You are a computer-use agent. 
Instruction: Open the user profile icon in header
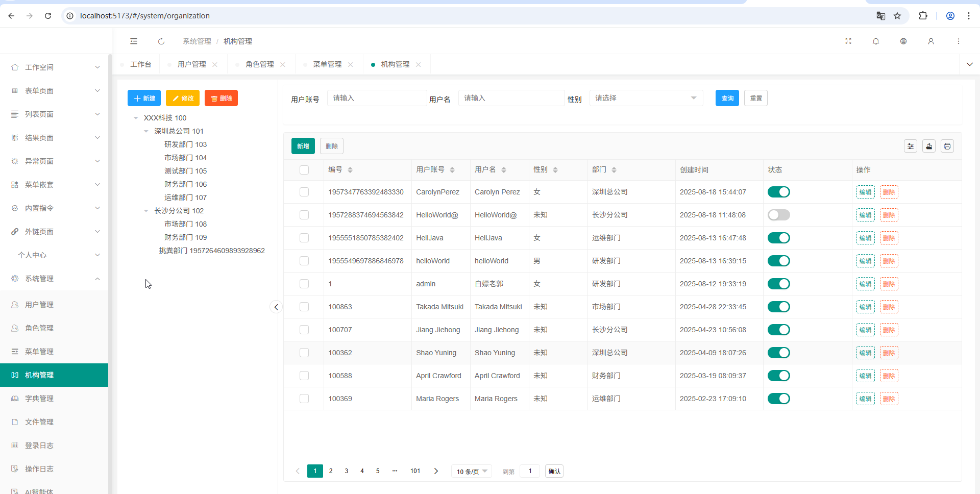tap(931, 41)
